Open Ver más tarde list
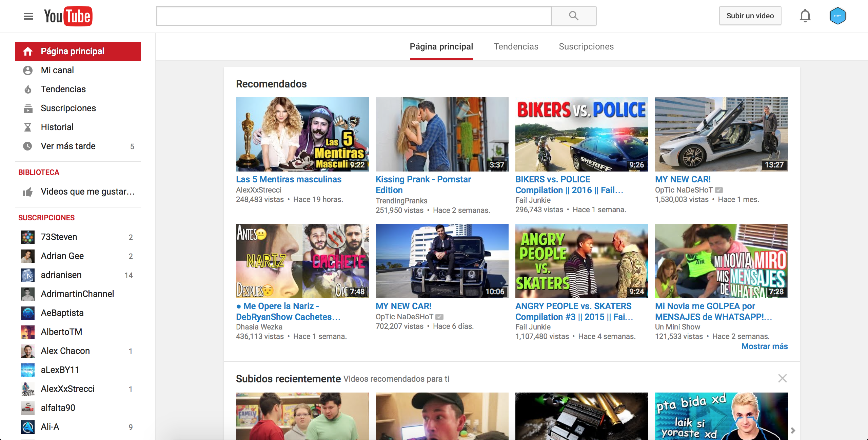 (x=68, y=146)
